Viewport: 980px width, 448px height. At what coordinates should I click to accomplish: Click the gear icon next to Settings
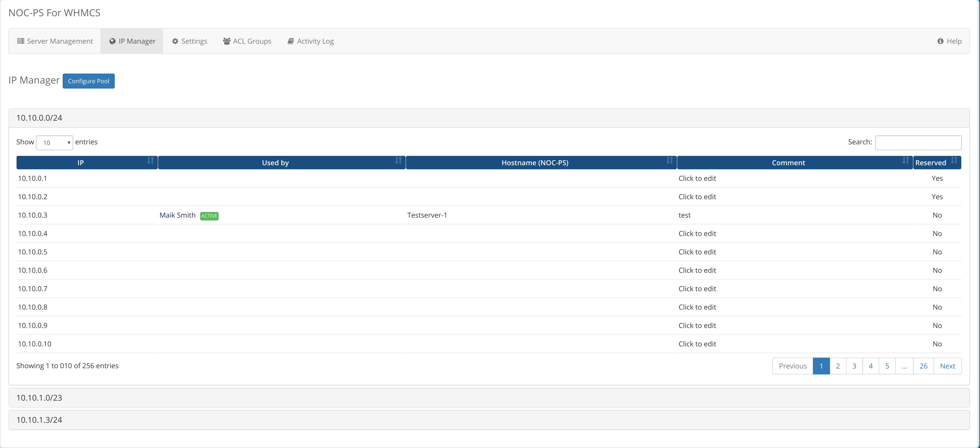coord(175,41)
